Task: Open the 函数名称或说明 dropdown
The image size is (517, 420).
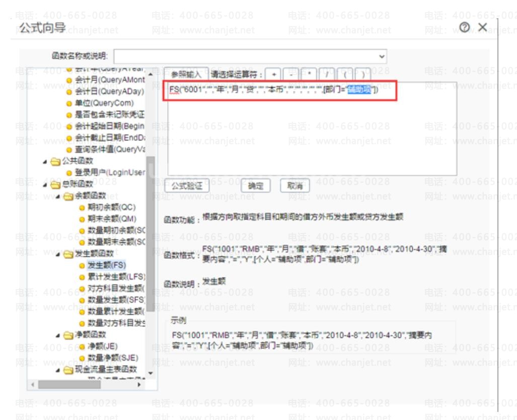Action: pos(382,56)
